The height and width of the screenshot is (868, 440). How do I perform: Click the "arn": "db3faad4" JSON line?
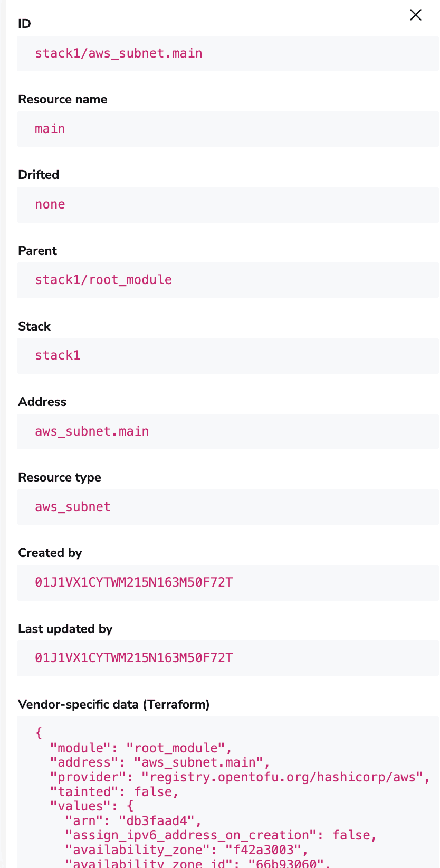pos(133,821)
